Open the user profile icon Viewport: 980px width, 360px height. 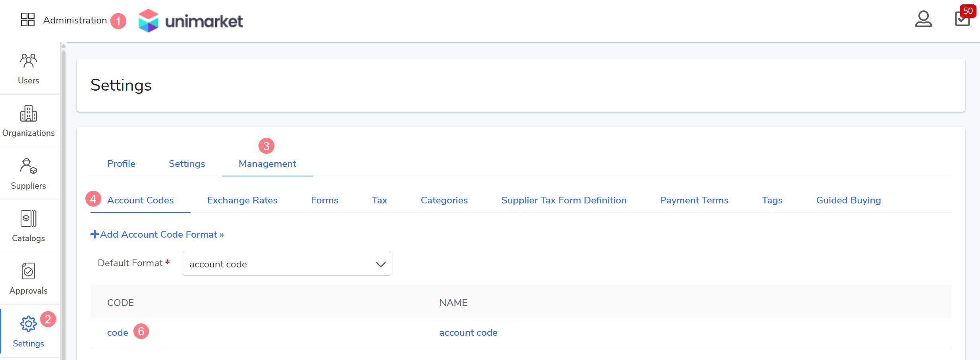923,19
